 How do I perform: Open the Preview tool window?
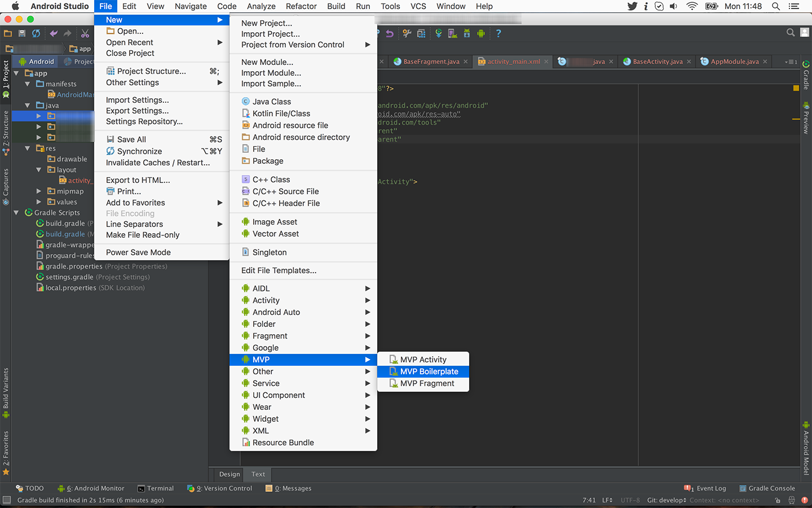[806, 117]
